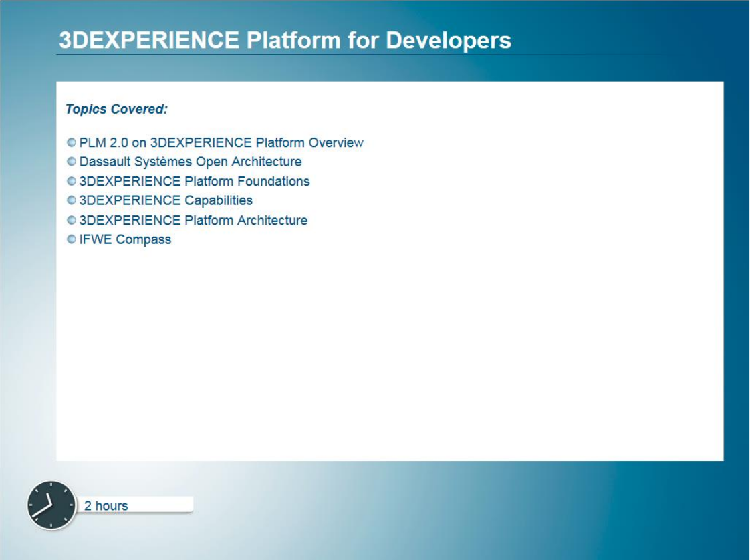Choose the 'IFWE Compass' topic
This screenshot has width=750, height=560.
pyautogui.click(x=125, y=239)
